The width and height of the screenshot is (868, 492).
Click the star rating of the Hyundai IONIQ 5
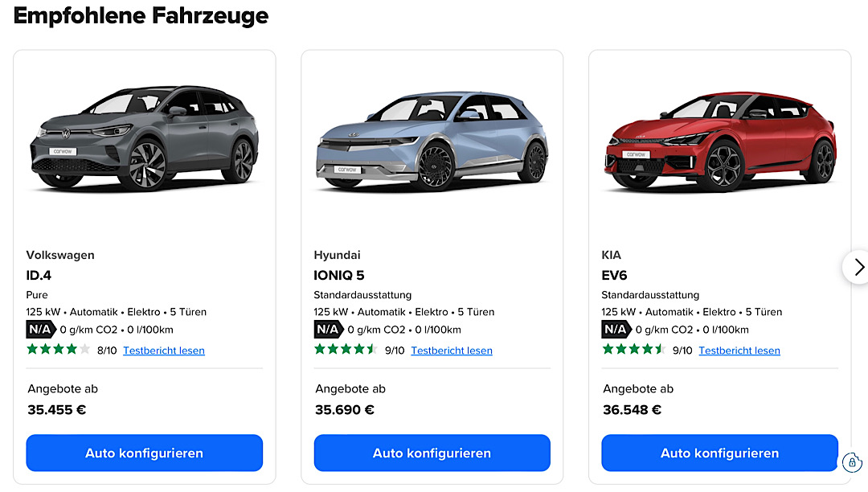coord(346,350)
